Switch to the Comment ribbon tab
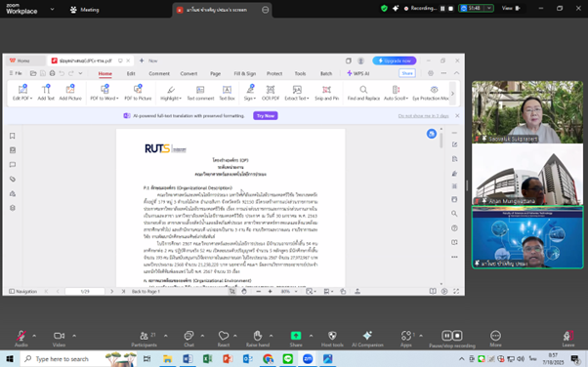 [x=159, y=73]
